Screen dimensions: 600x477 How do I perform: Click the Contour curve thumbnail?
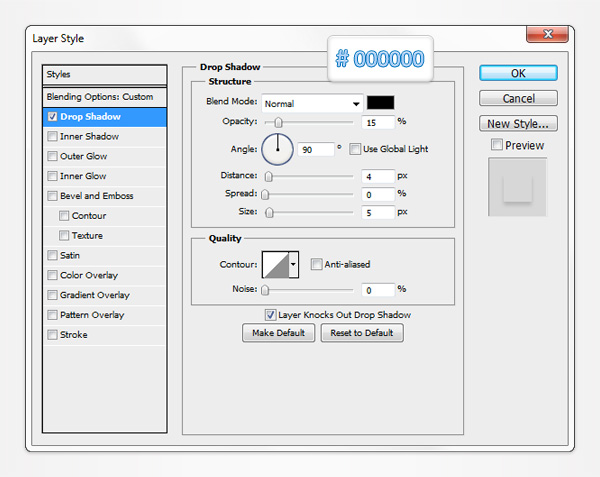coord(274,264)
